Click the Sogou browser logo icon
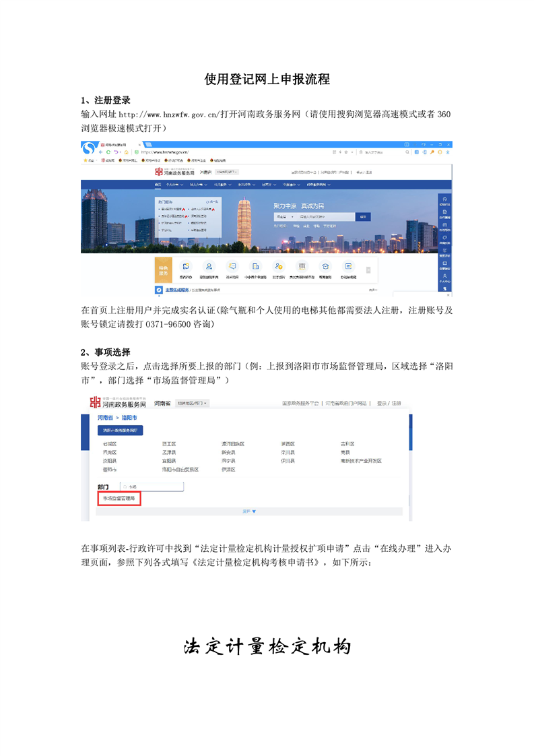534x756 pixels. 88,148
